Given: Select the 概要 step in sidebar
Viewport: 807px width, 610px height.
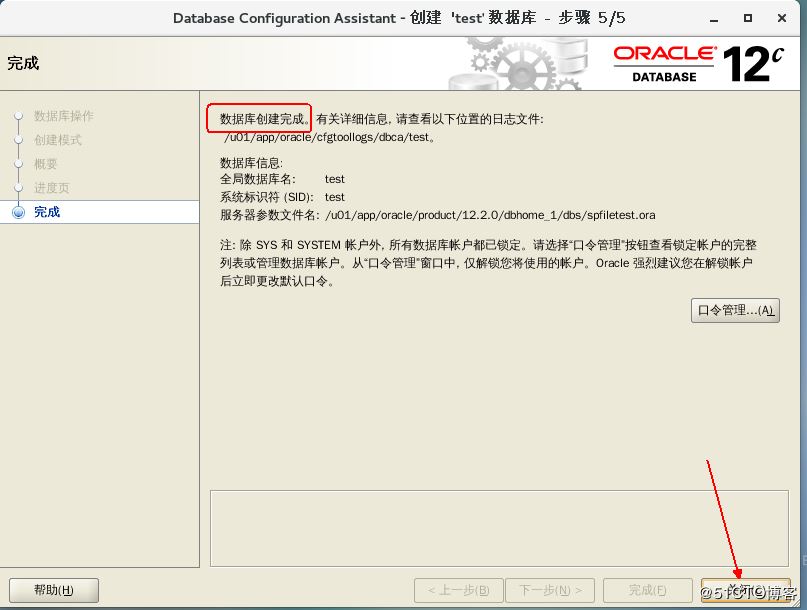Looking at the screenshot, I should [x=45, y=164].
